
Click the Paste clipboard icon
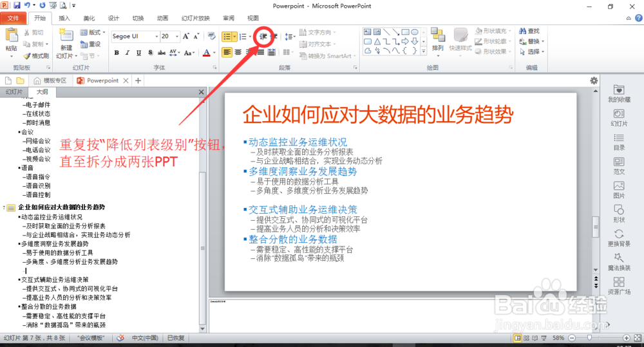(11, 35)
